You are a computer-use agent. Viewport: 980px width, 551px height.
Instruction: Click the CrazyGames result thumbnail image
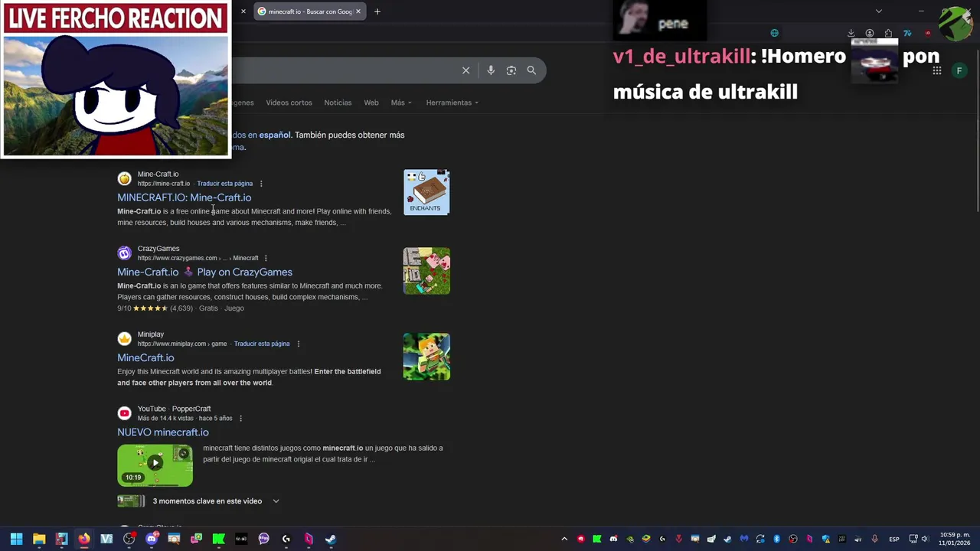(x=426, y=271)
